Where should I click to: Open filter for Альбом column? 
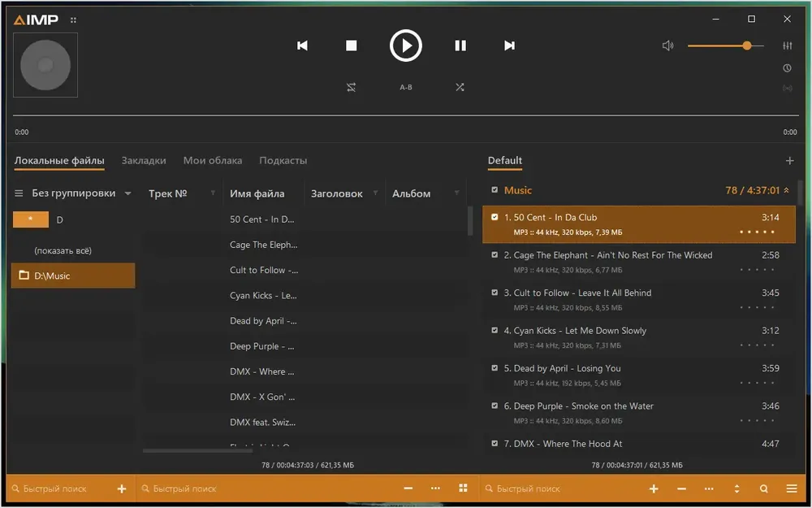(456, 193)
